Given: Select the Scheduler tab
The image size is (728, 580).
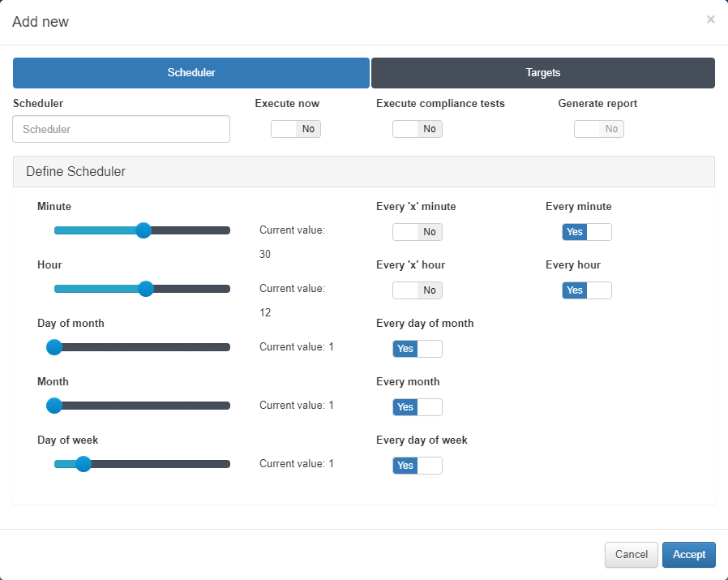Looking at the screenshot, I should 191,73.
